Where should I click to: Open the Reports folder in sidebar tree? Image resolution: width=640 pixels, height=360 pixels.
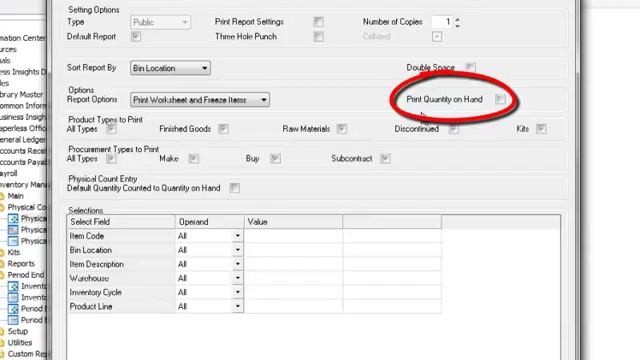point(21,264)
